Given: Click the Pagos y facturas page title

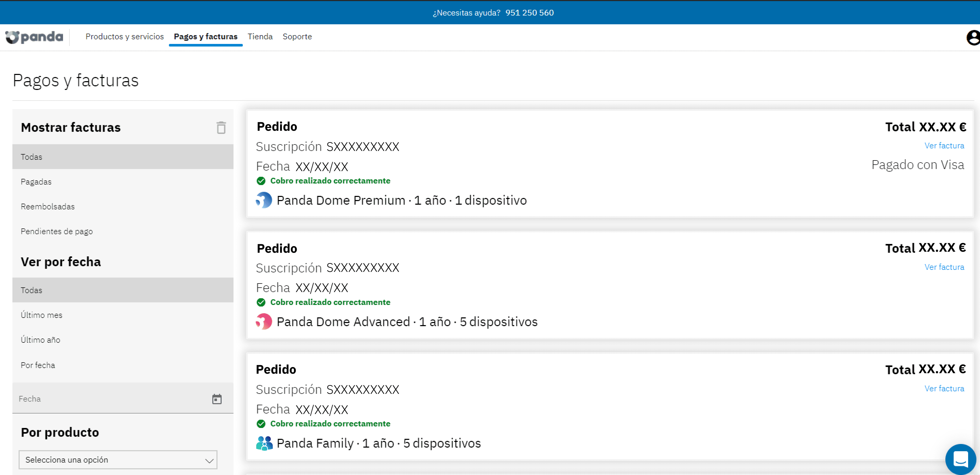Looking at the screenshot, I should tap(76, 80).
